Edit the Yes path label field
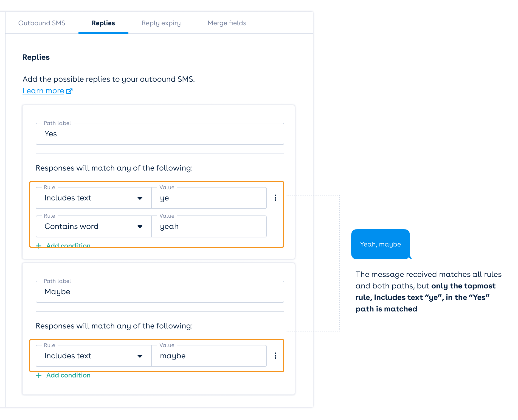518x420 pixels. 160,134
